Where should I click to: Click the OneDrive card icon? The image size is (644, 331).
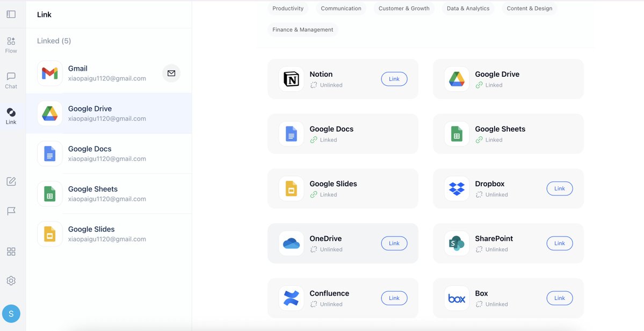pos(291,243)
